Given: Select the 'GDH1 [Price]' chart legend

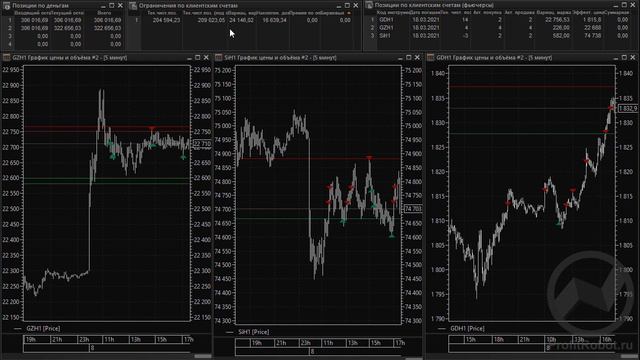Looking at the screenshot, I should tap(467, 328).
